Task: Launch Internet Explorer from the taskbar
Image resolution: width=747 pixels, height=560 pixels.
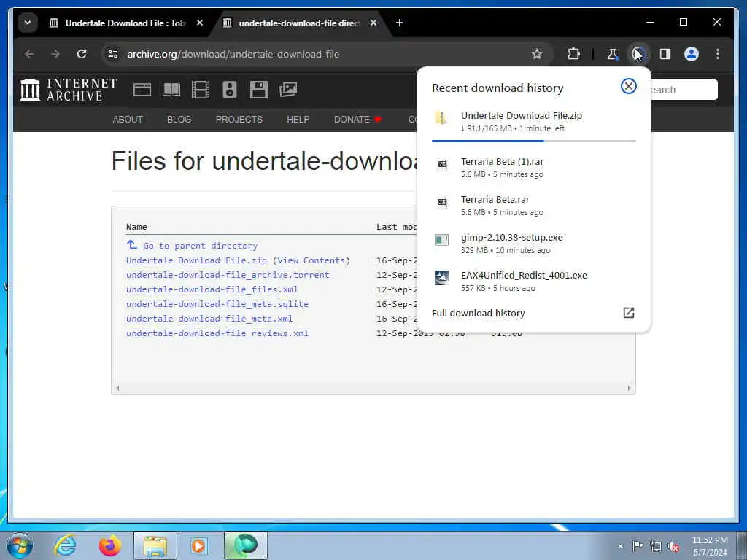Action: pyautogui.click(x=65, y=545)
